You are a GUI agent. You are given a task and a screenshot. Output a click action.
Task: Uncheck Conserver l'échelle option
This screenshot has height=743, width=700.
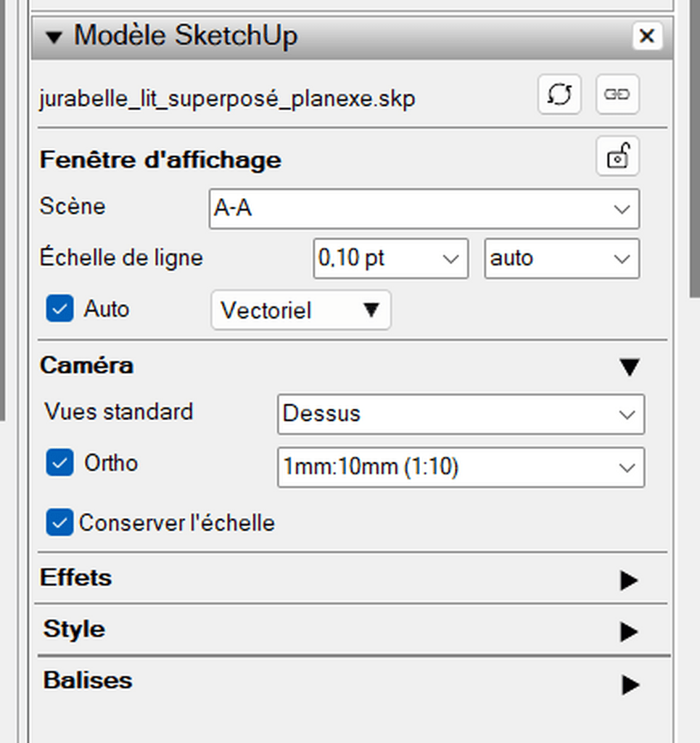(59, 522)
